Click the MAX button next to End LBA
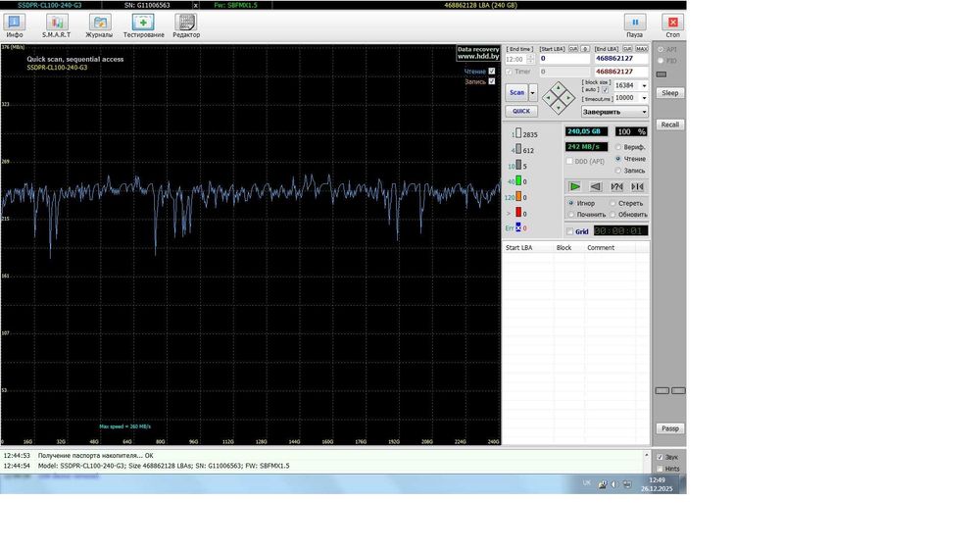This screenshot has height=552, width=980. (x=641, y=49)
